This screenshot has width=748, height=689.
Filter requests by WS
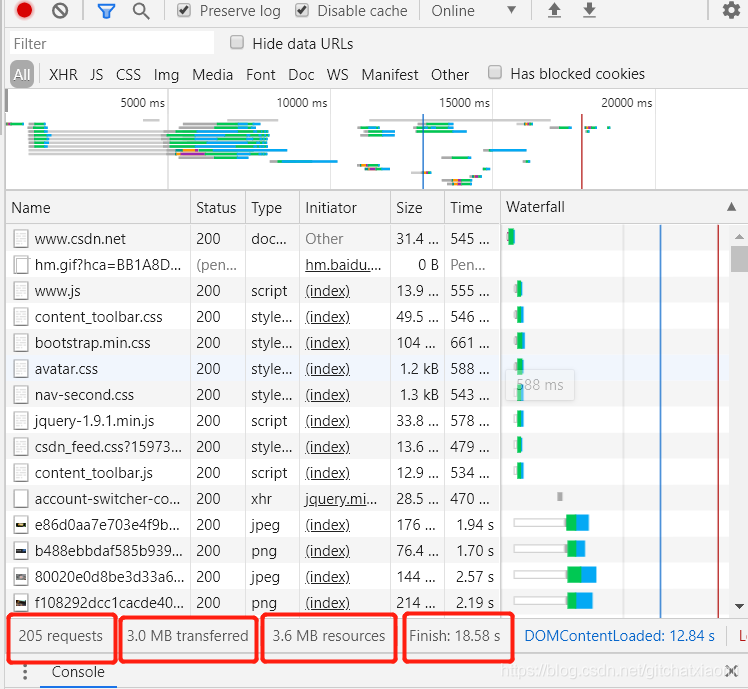(x=337, y=74)
